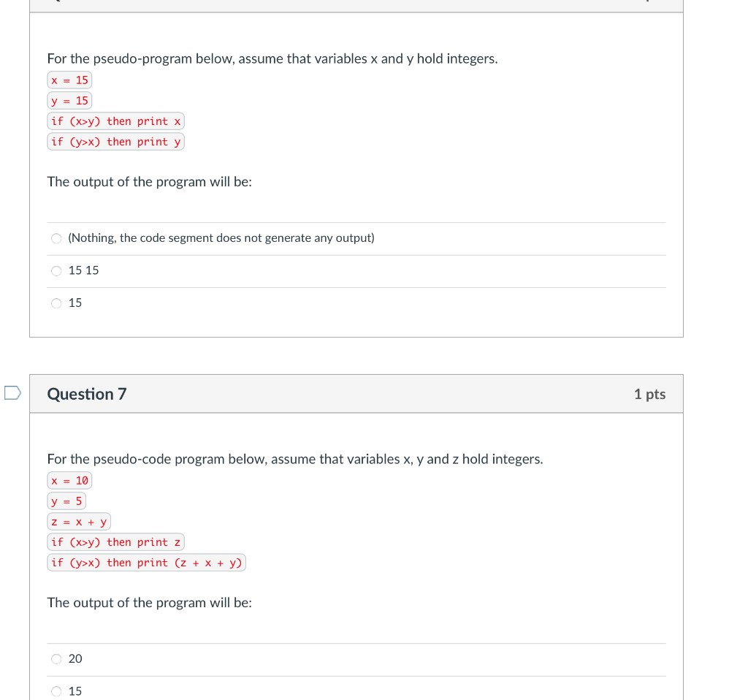Image resolution: width=748 pixels, height=700 pixels.
Task: Click the "Question 7" header title
Action: pos(87,393)
